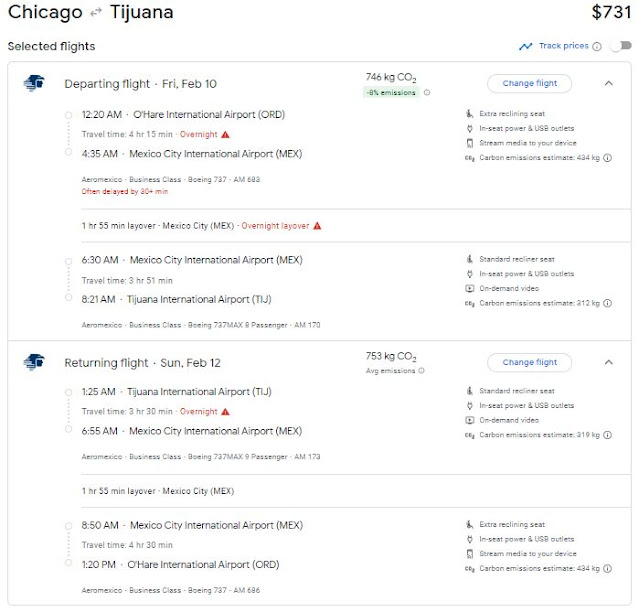Click the Track prices trend chart icon
Image resolution: width=639 pixels, height=612 pixels.
point(525,46)
